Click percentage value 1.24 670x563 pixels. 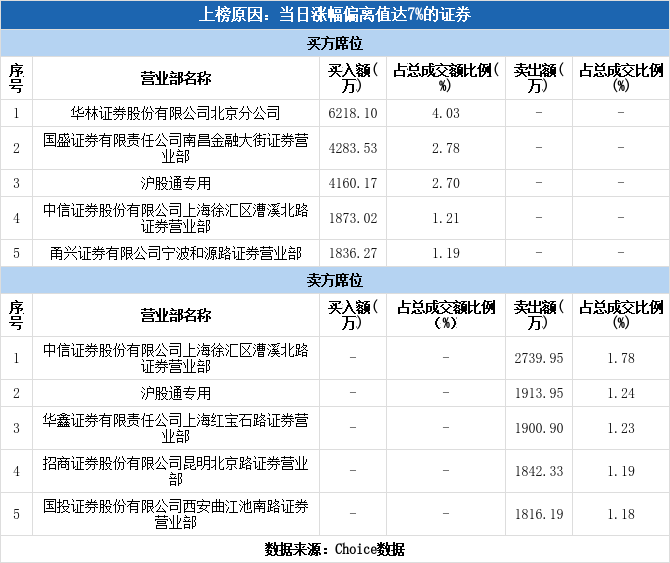[621, 393]
